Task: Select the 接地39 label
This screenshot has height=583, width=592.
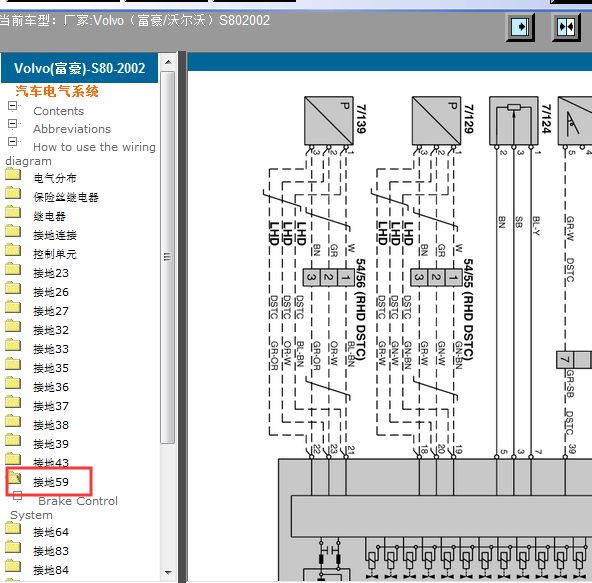Action: click(51, 444)
